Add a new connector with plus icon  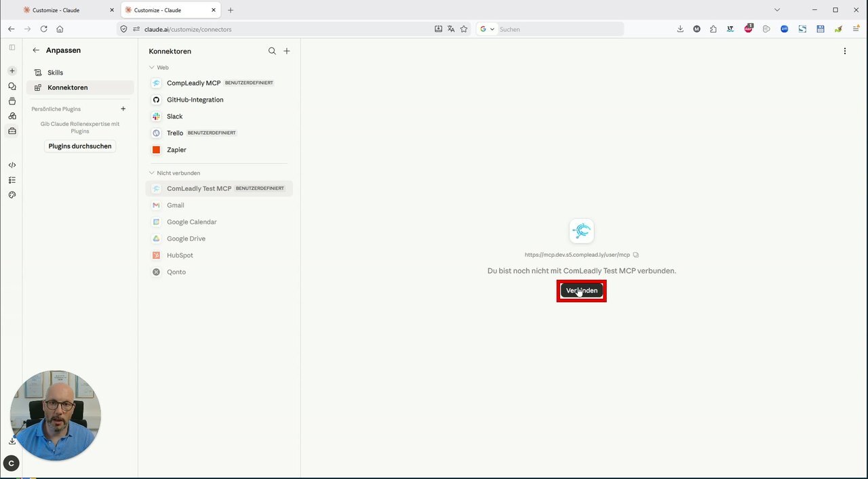pos(287,51)
